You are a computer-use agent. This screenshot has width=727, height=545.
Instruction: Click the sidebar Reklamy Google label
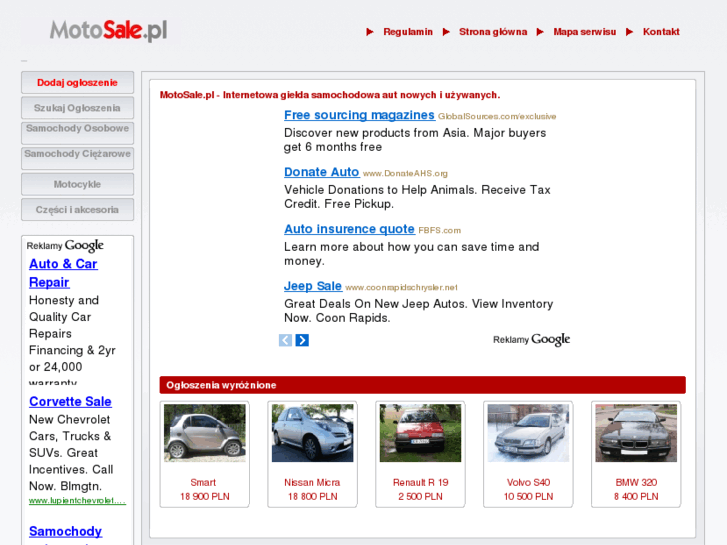(x=65, y=245)
